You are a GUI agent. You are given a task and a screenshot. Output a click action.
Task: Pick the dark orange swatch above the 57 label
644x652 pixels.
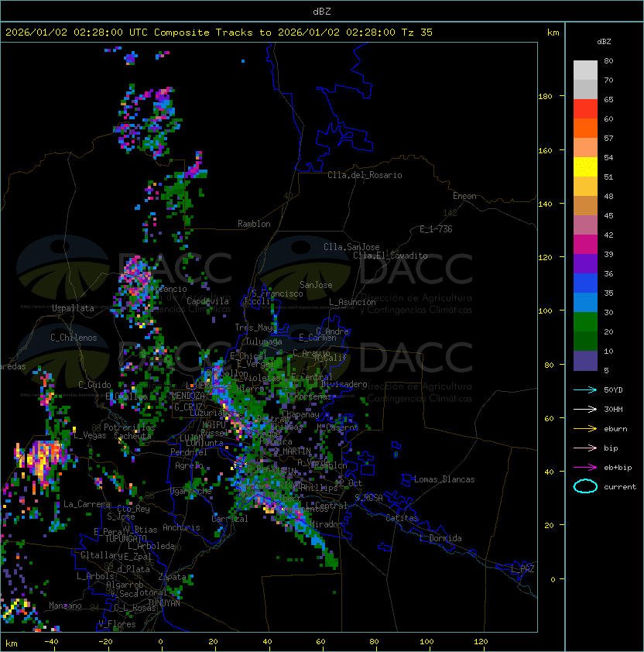[x=585, y=128]
